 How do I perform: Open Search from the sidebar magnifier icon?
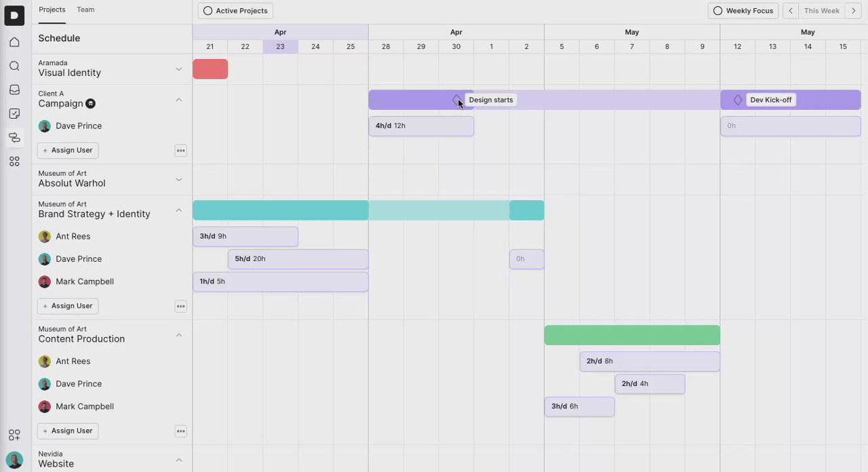(x=14, y=66)
